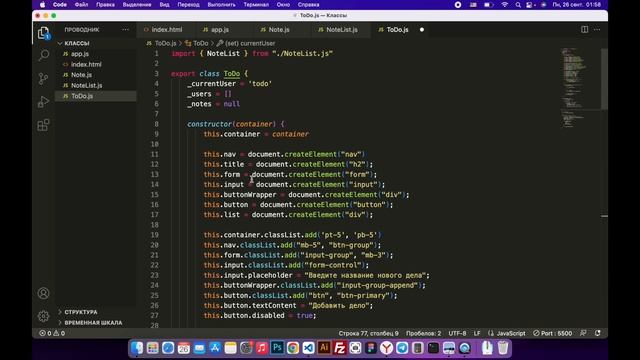The width and height of the screenshot is (640, 360).
Task: Open the Manage gear icon
Action: [43, 316]
